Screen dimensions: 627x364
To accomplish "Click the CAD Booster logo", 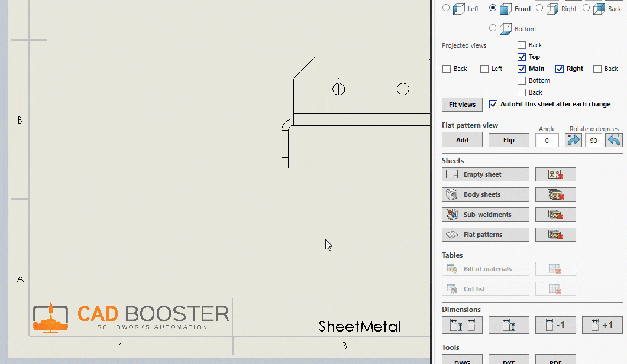I will [x=131, y=317].
